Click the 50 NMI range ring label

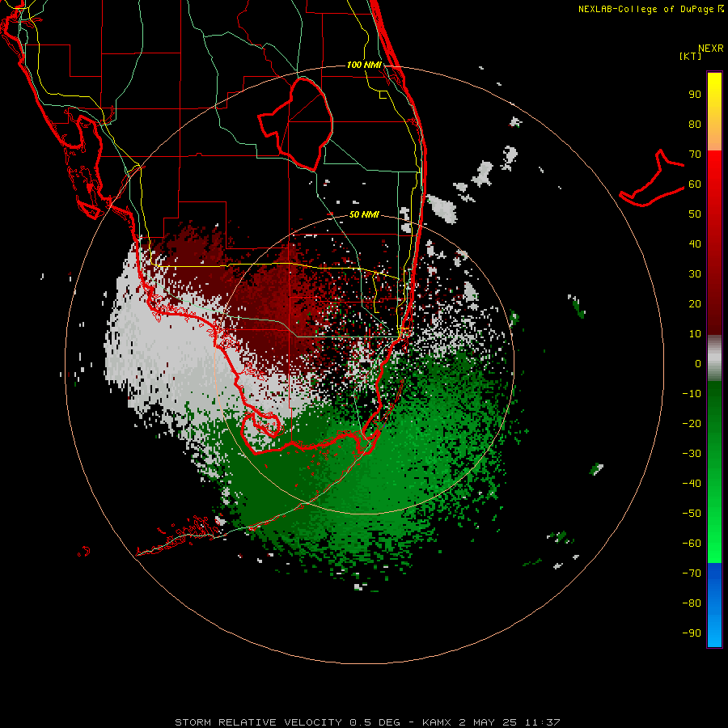coord(364,214)
